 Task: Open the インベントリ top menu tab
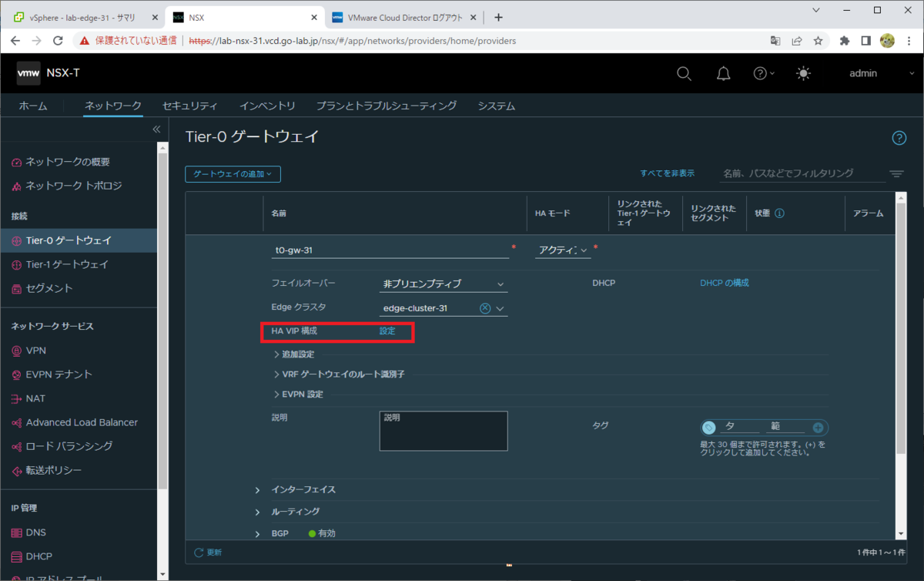pos(267,106)
